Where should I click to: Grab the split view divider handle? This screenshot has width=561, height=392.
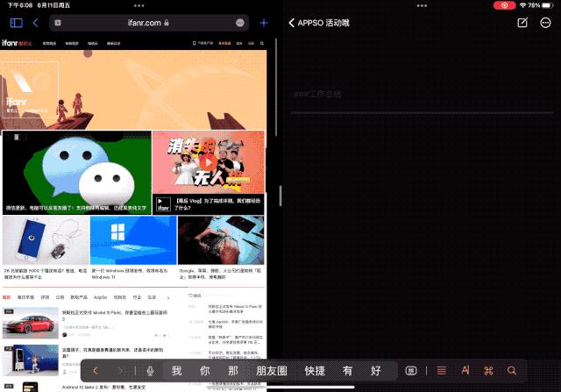point(280,196)
